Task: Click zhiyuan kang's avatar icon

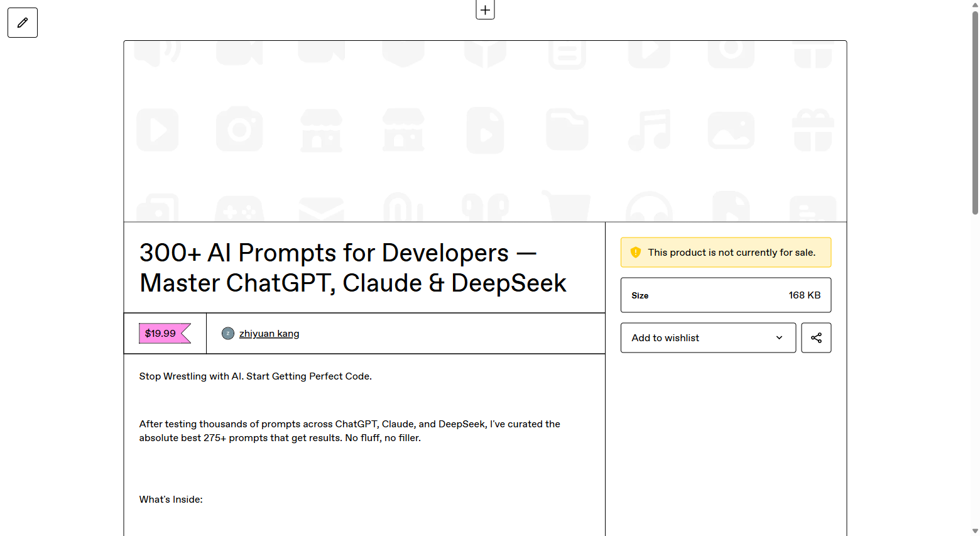Action: click(228, 334)
